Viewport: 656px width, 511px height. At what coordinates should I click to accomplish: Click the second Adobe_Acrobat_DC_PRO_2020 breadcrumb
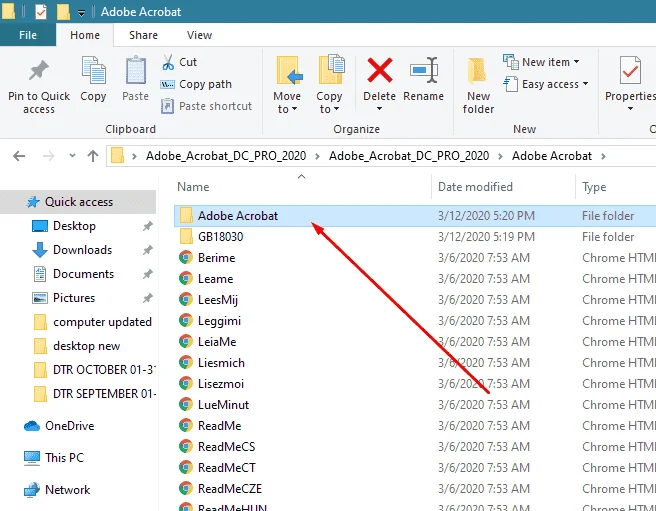pyautogui.click(x=409, y=156)
